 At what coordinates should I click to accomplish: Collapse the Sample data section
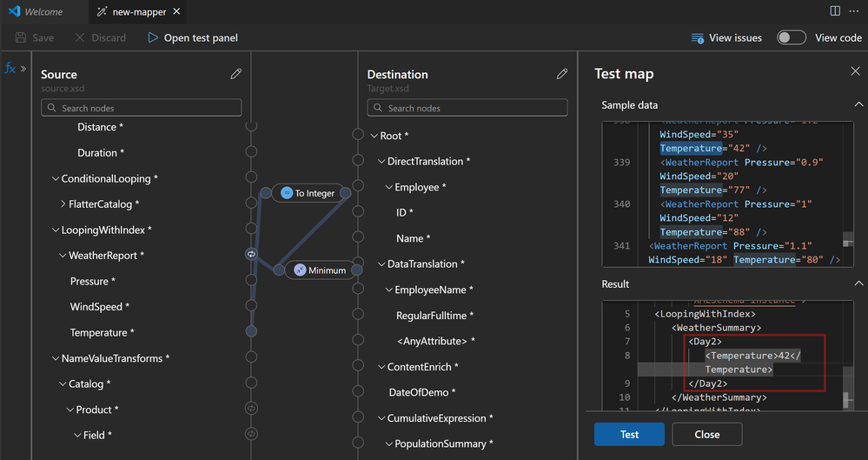[858, 104]
